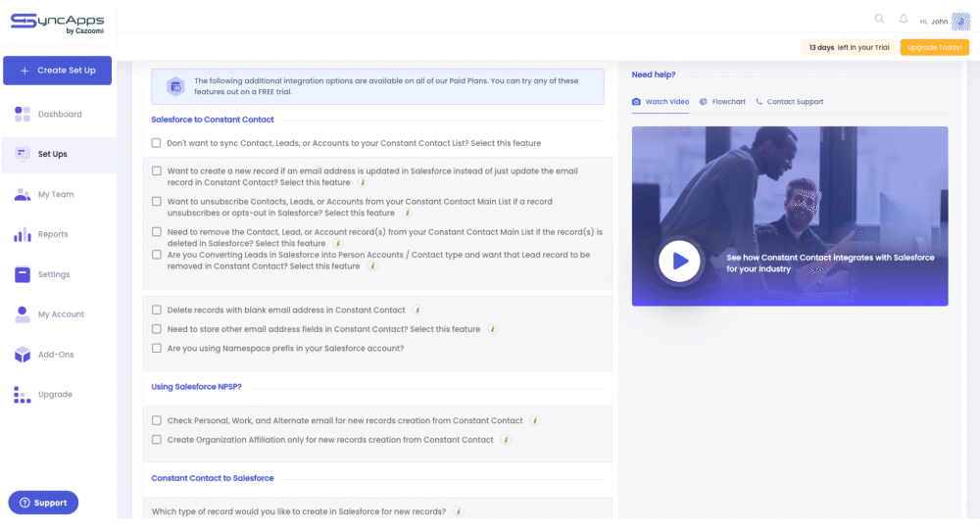Open the Support chat button
The image size is (980, 531).
point(43,503)
